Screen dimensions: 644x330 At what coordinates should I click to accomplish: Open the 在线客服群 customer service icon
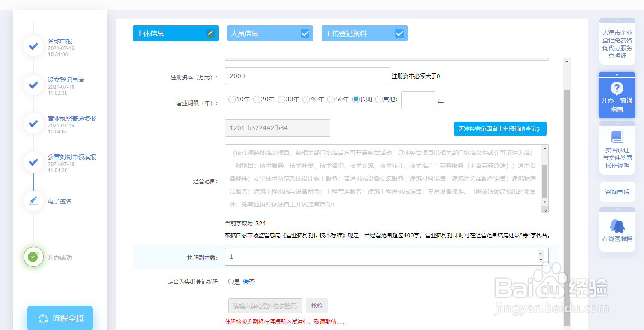point(617,225)
